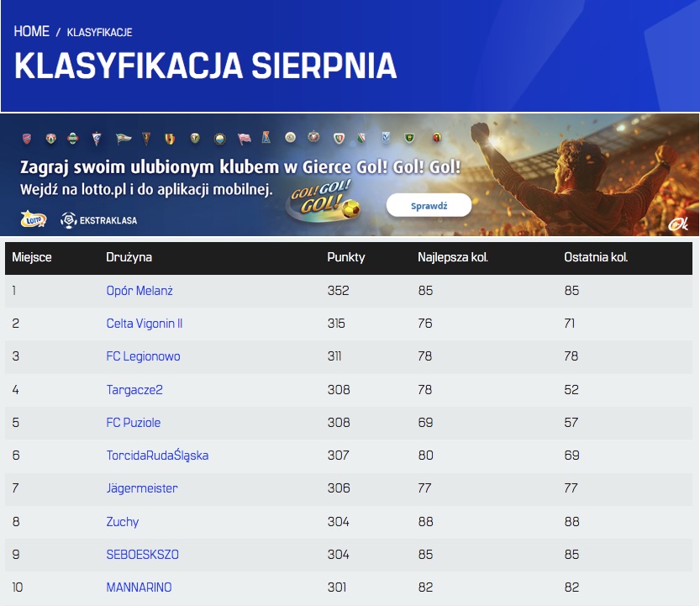Image resolution: width=700 pixels, height=606 pixels.
Task: Click the Najlepsza kol. column header
Action: pyautogui.click(x=453, y=257)
